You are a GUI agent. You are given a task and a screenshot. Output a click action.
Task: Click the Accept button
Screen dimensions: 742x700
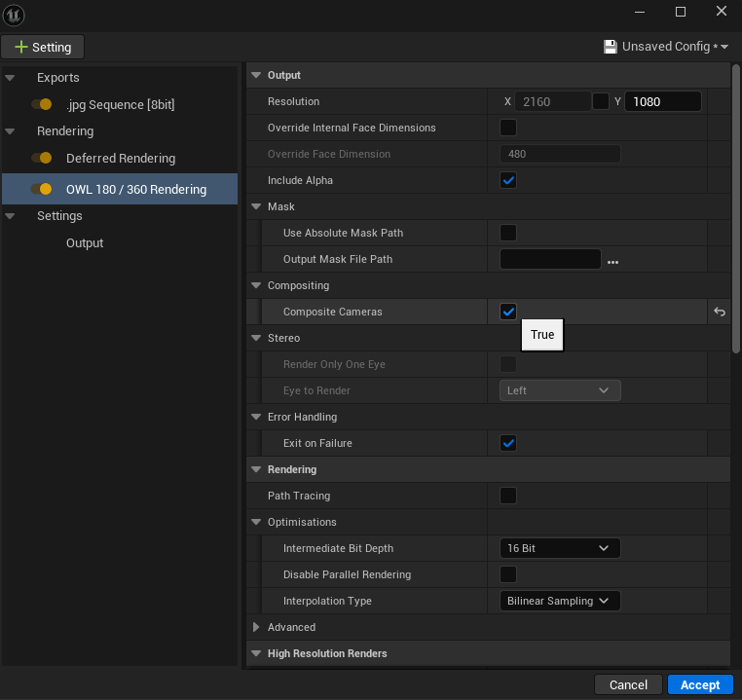700,684
